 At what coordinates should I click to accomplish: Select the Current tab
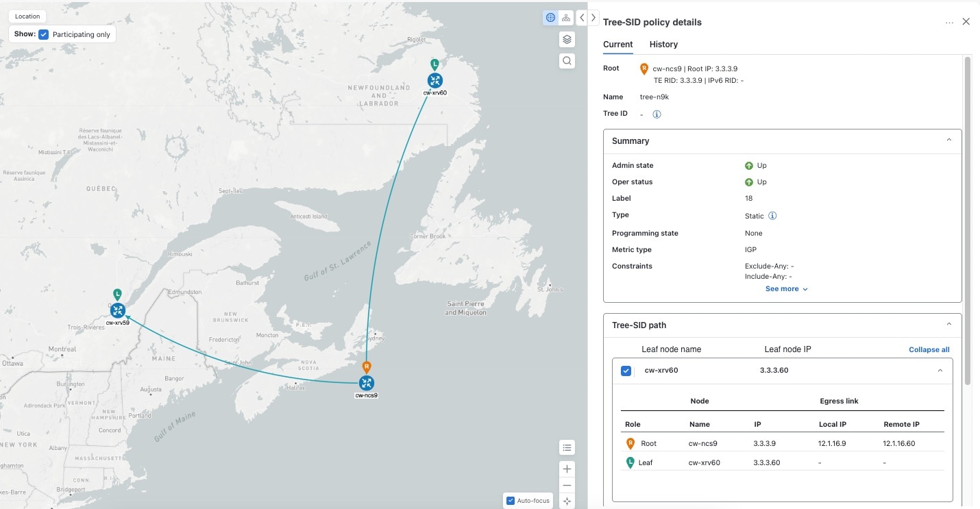point(617,45)
